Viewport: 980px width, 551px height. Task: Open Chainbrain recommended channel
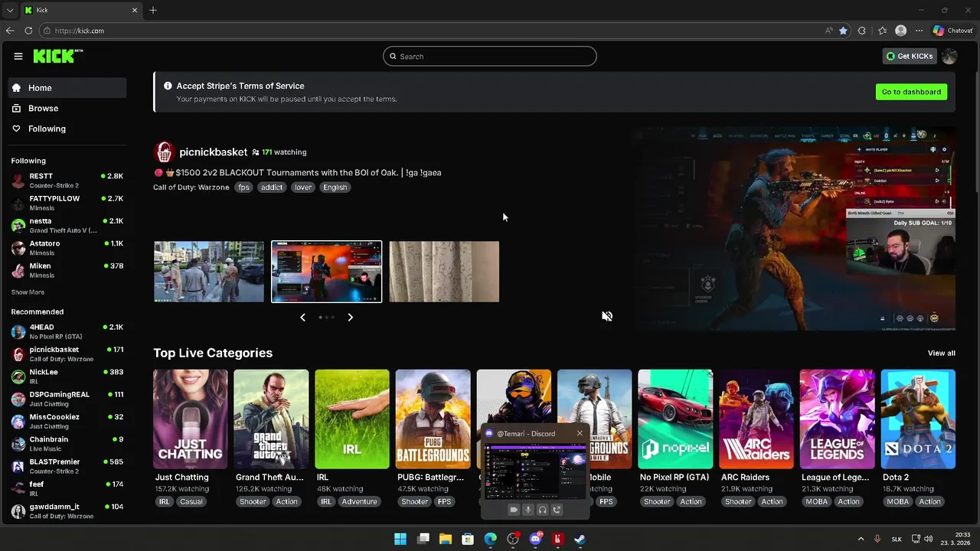67,444
